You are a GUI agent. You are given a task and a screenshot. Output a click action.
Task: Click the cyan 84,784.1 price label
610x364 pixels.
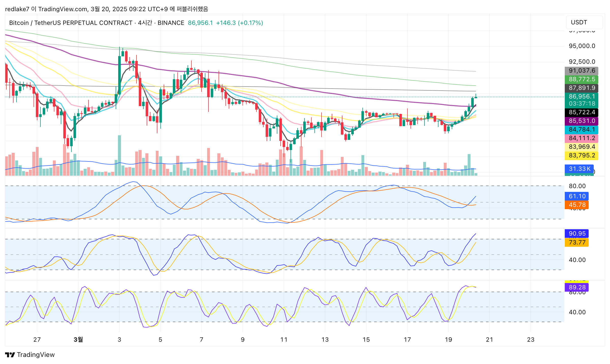582,129
